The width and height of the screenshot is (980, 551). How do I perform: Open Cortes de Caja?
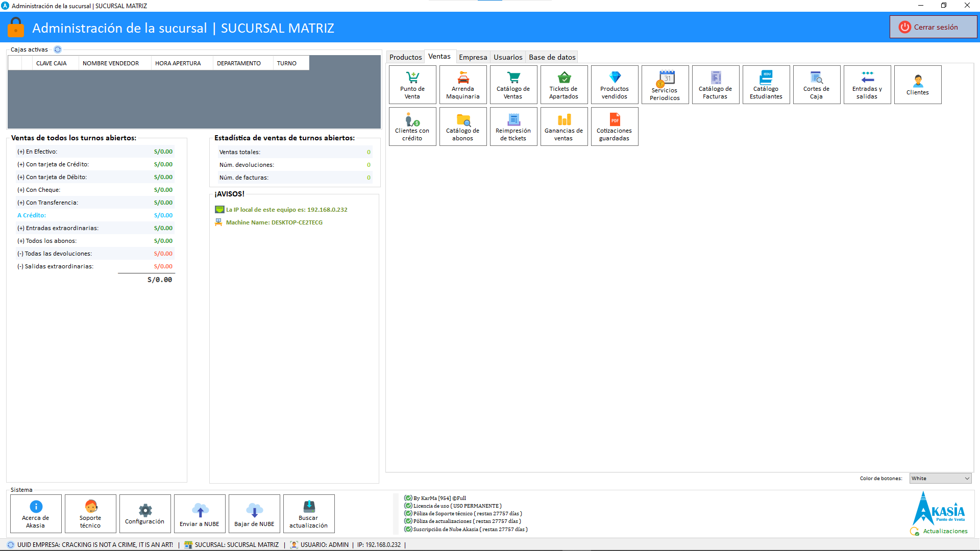817,85
